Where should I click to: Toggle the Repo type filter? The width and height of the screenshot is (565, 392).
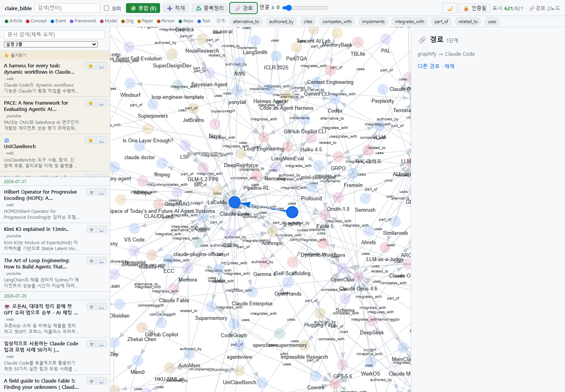pyautogui.click(x=186, y=21)
